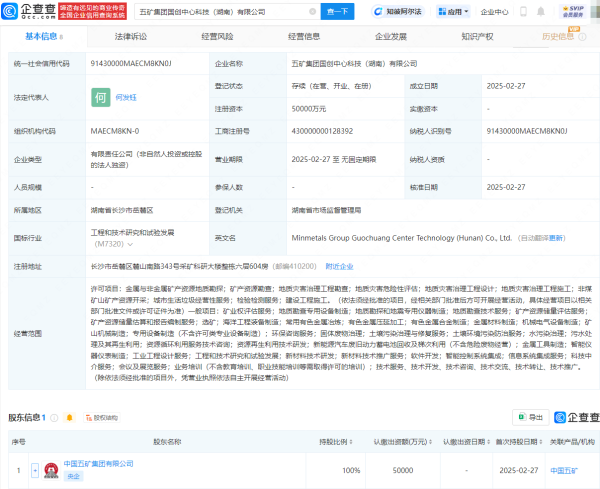The height and width of the screenshot is (489, 600).
Task: Open 企业中心 link
Action: click(x=494, y=12)
